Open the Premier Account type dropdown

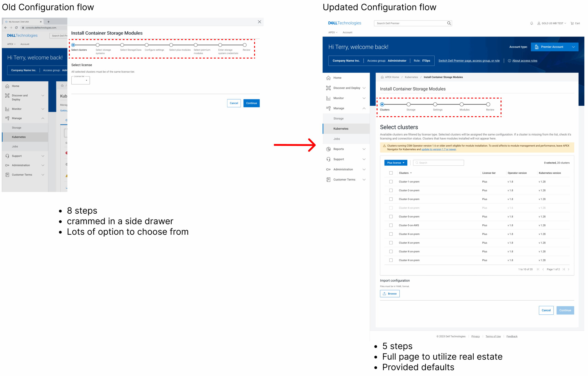[554, 47]
